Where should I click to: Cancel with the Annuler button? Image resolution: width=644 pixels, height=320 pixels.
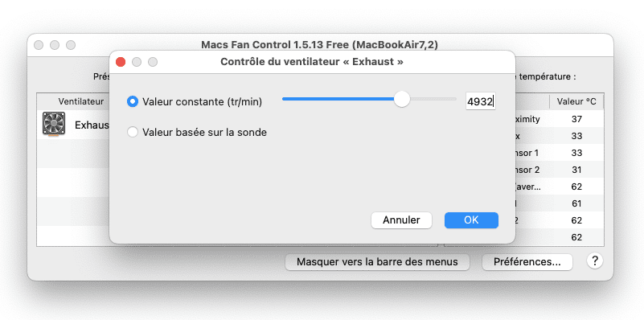click(401, 220)
